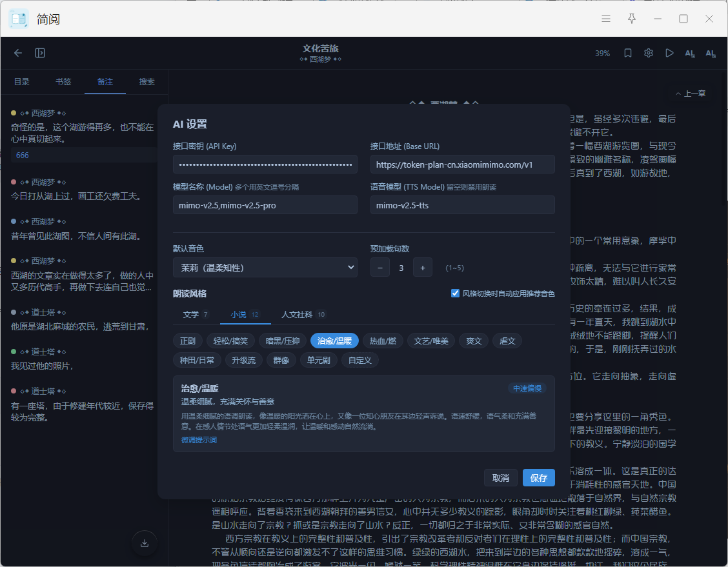Click the 保存 button
Screen dimensions: 728x567
click(538, 478)
